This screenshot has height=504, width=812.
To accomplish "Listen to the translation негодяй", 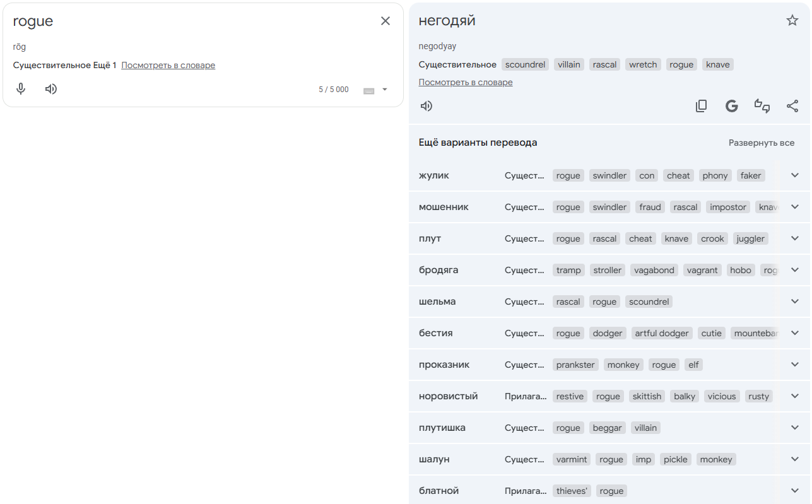I will tap(427, 106).
